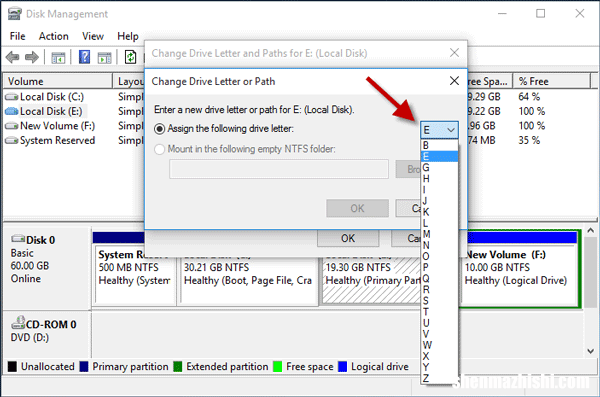The width and height of the screenshot is (600, 397).
Task: Open the View menu
Action: [x=93, y=36]
